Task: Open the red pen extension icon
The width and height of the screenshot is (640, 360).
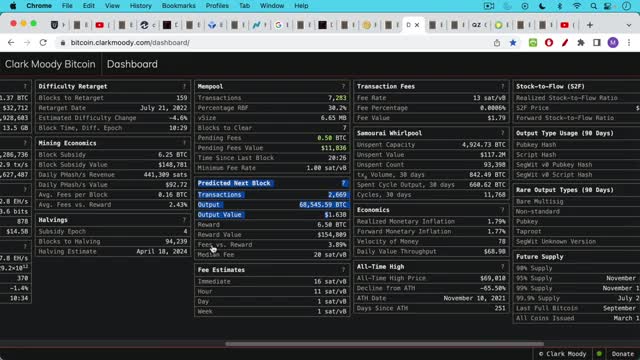Action: point(565,42)
